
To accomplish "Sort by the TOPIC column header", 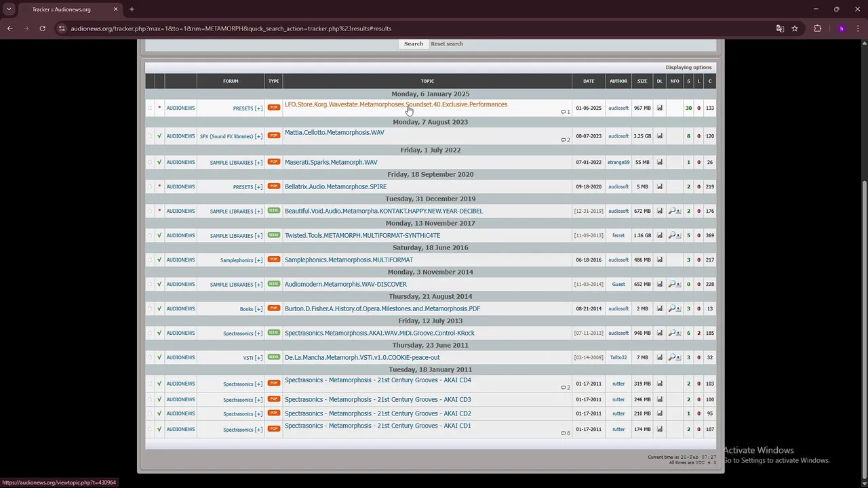I will [x=427, y=81].
